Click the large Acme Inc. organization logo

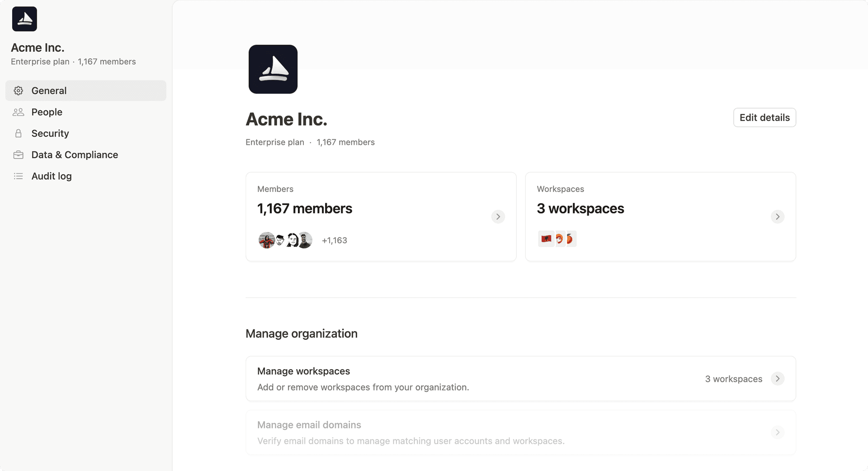pyautogui.click(x=273, y=69)
